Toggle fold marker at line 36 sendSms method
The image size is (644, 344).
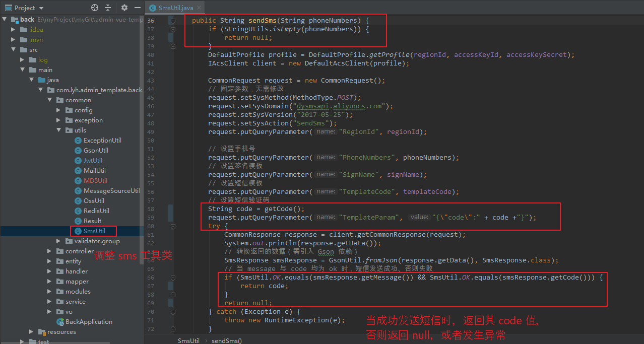coord(173,21)
